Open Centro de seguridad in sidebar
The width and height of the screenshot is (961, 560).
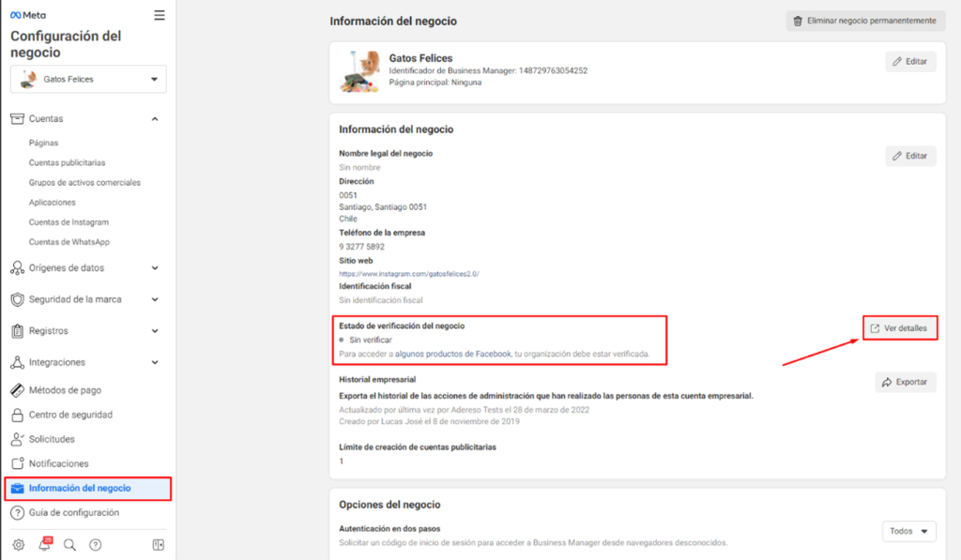(x=70, y=415)
